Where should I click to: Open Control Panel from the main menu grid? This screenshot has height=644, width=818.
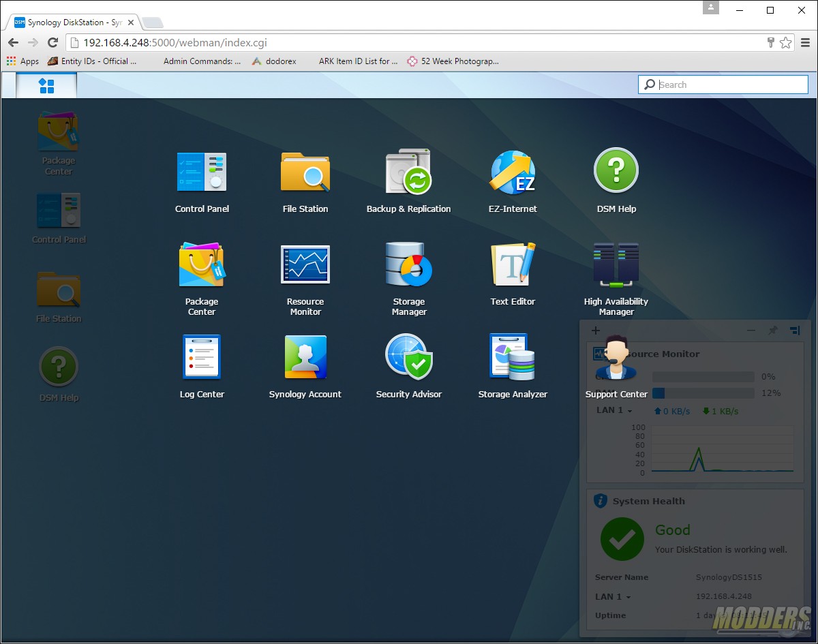click(x=202, y=181)
